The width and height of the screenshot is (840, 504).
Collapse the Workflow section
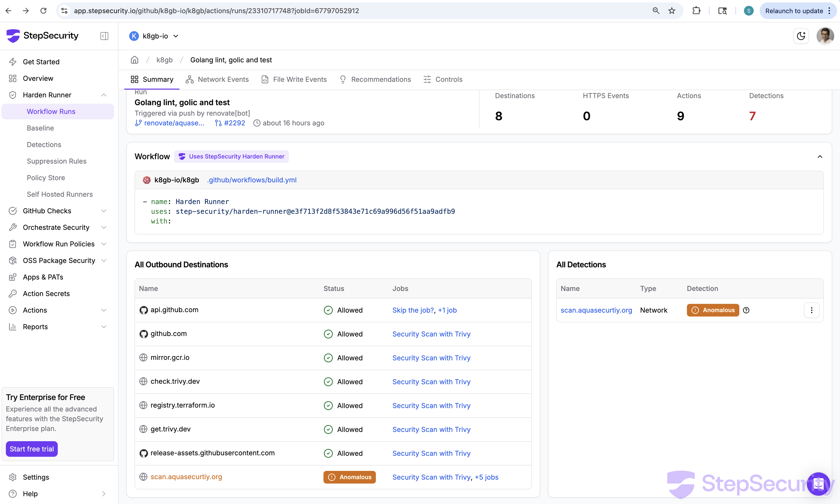click(x=820, y=157)
